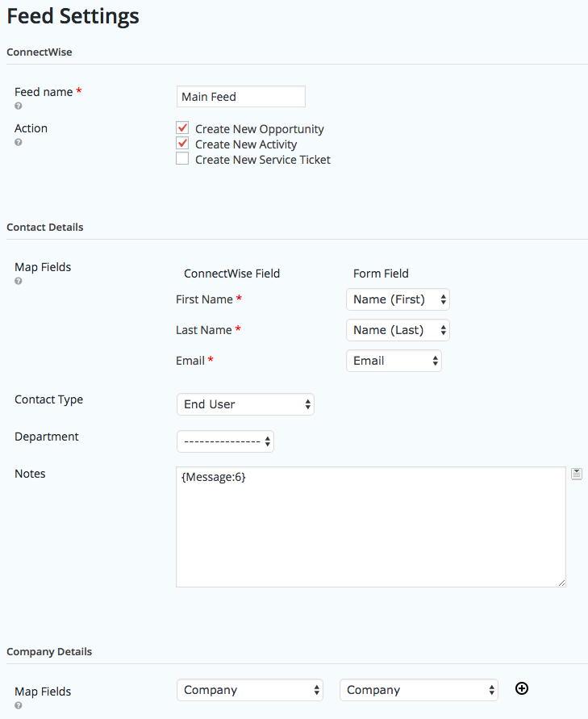Open the Name (Last) form field dropdown
588x719 pixels.
[x=398, y=330]
